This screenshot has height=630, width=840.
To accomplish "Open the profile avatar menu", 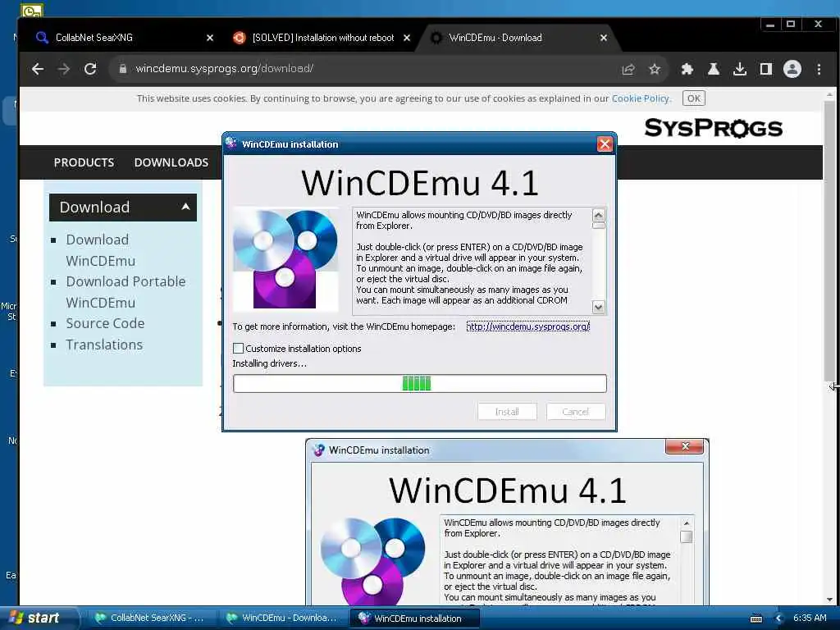I will pos(792,69).
